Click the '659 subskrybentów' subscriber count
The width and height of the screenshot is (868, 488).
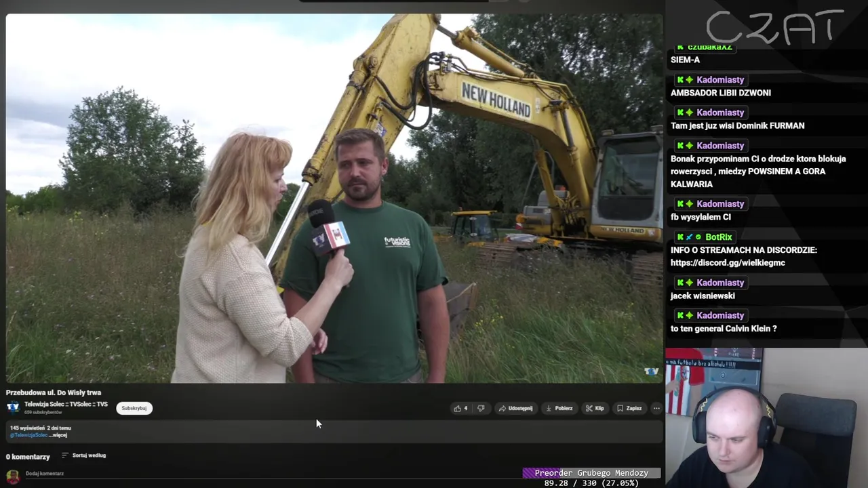[43, 412]
